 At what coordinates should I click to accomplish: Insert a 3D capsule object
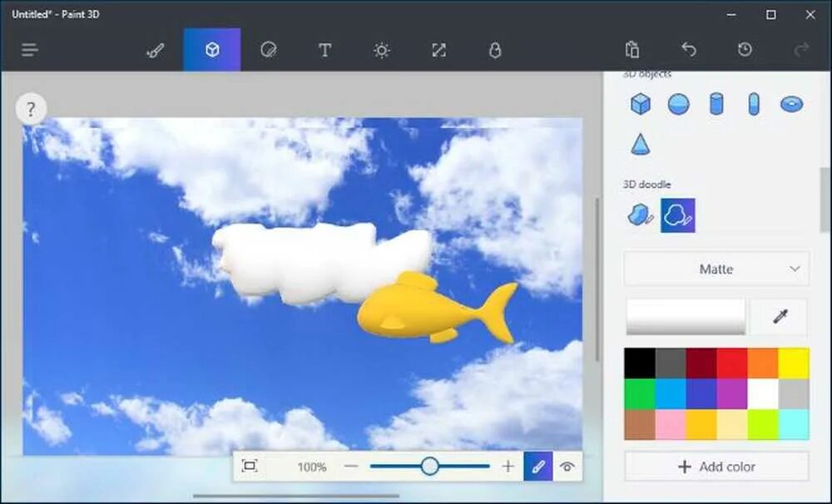(x=754, y=104)
